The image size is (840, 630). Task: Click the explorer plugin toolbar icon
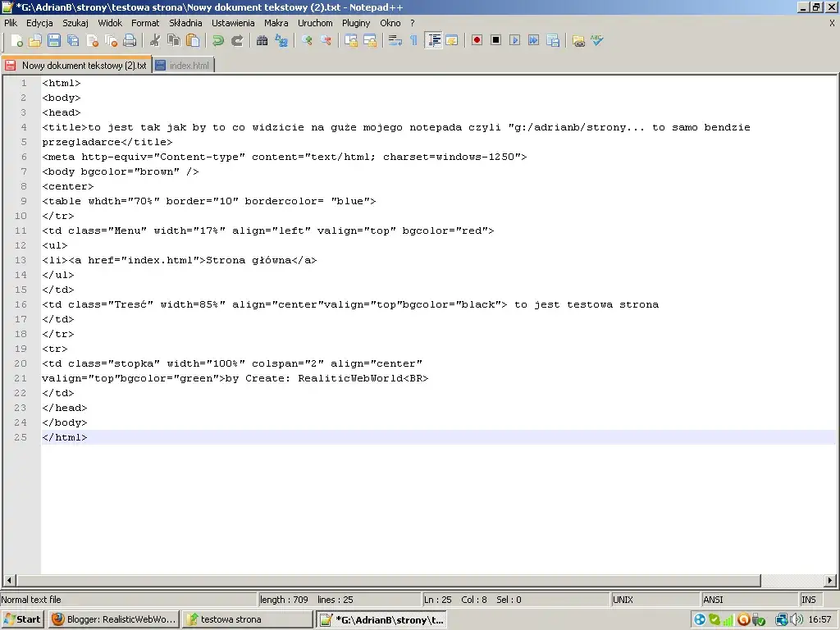[578, 41]
